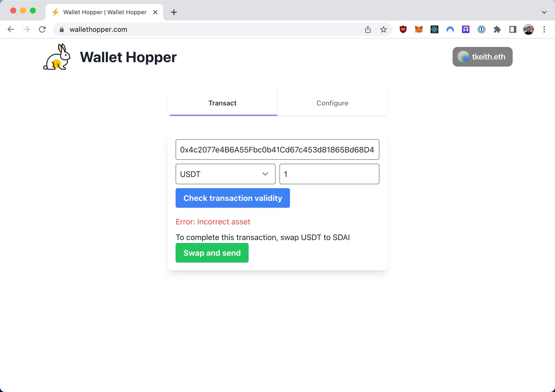The width and height of the screenshot is (555, 392).
Task: Click the wallet address input field
Action: [277, 149]
